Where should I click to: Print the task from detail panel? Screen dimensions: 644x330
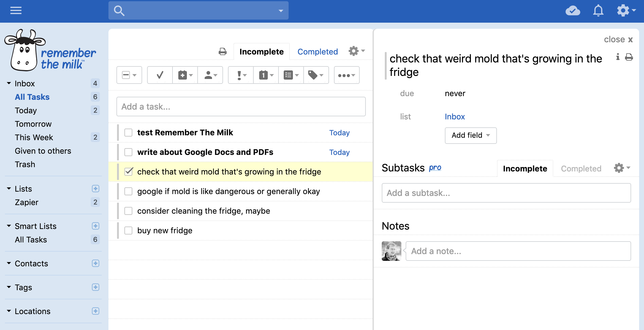(629, 57)
